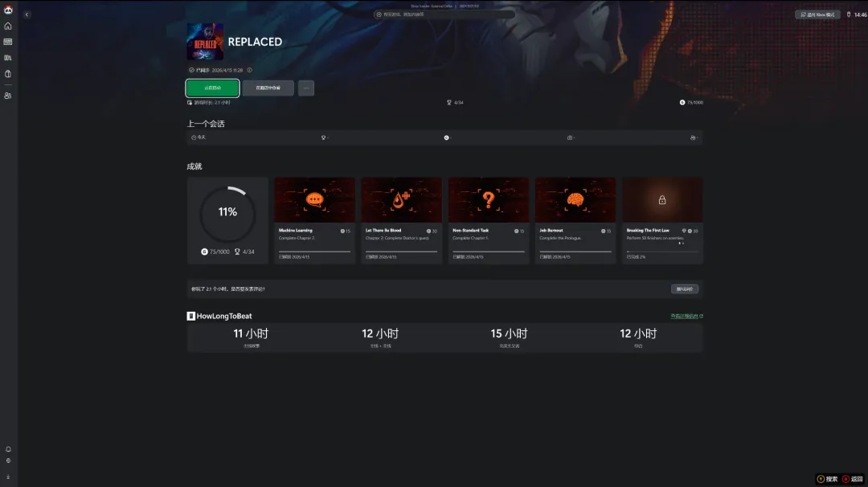868x487 pixels.
Task: Open the friends sidebar icon
Action: [x=8, y=96]
